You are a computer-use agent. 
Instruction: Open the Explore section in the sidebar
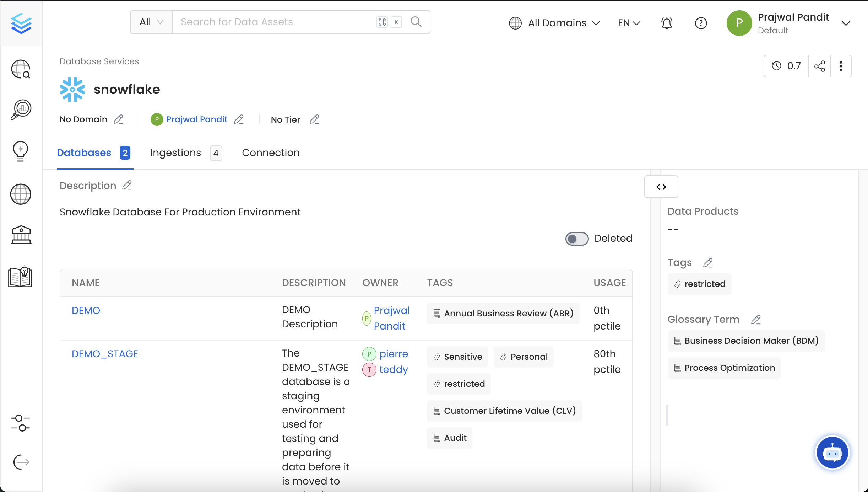click(x=20, y=69)
